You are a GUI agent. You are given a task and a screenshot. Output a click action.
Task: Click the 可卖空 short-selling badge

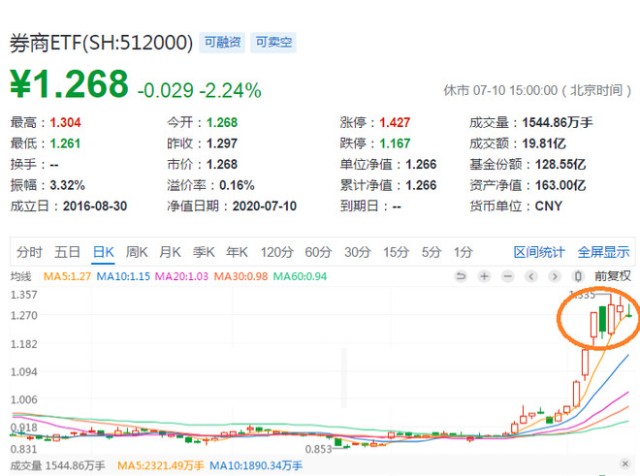coord(272,42)
